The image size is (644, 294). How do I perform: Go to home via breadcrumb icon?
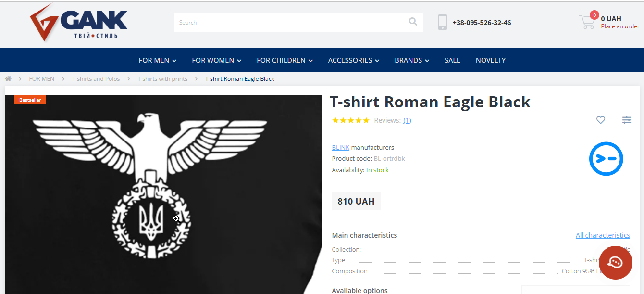pos(8,79)
